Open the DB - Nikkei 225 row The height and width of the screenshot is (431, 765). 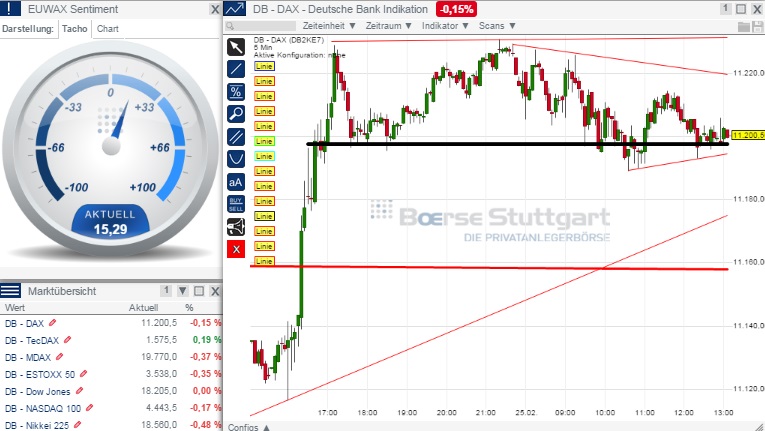(x=111, y=424)
